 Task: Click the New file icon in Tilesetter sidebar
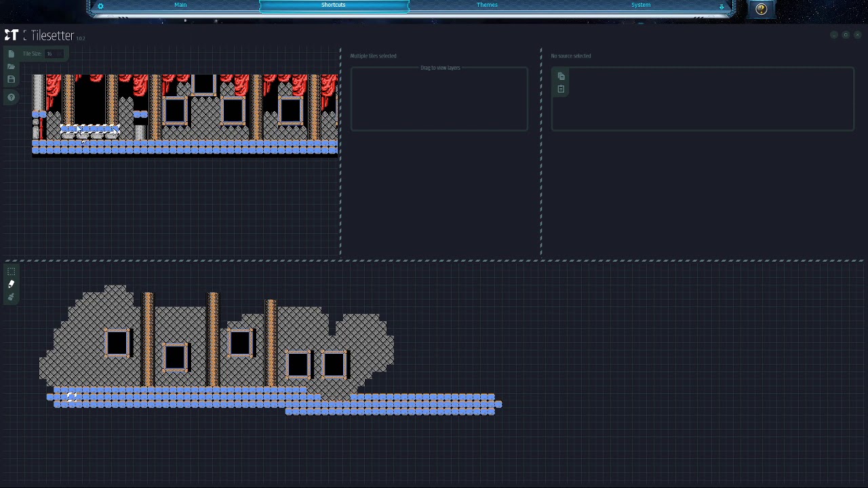[x=11, y=54]
